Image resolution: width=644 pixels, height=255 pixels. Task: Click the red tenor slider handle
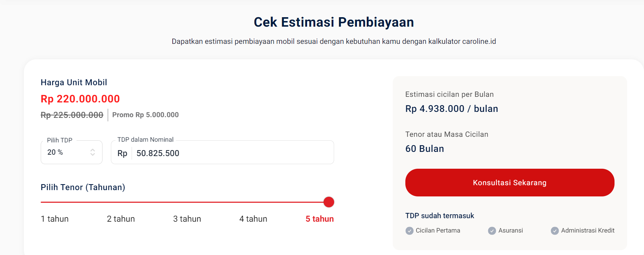pos(328,202)
